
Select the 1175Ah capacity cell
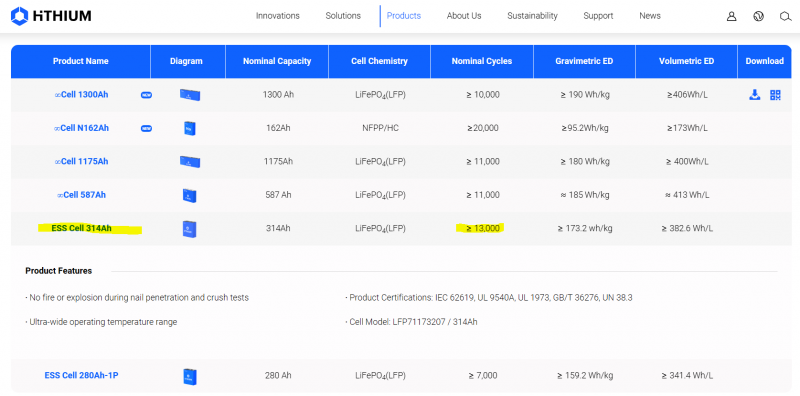[278, 161]
